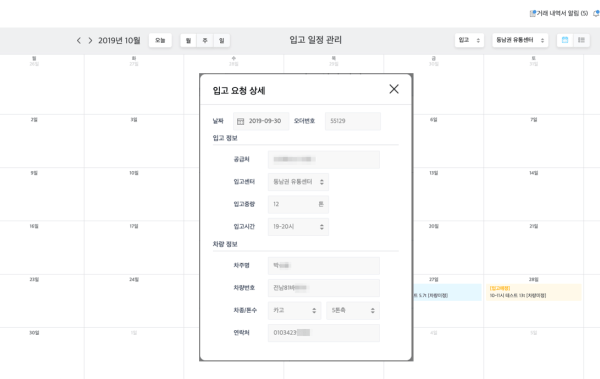Click the 입고 요청 상세 dialog title
This screenshot has height=379, width=600.
tap(239, 91)
